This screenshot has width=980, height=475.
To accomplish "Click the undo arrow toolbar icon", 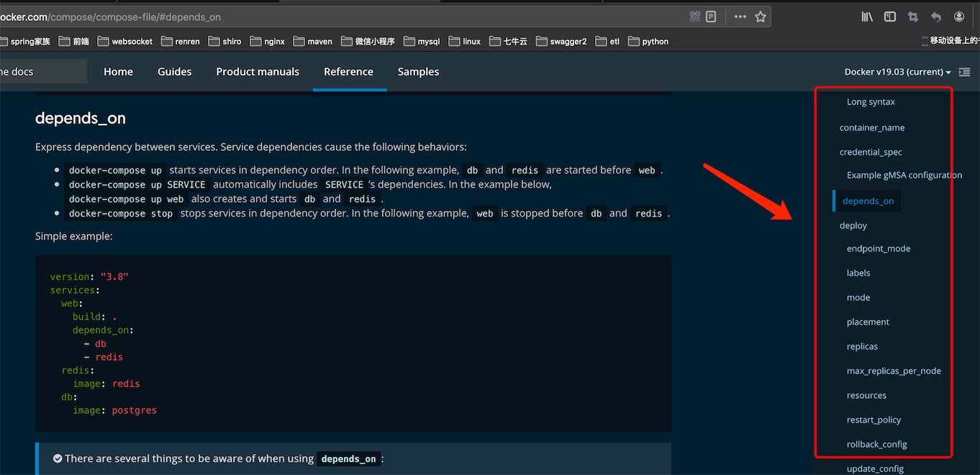I will 936,17.
